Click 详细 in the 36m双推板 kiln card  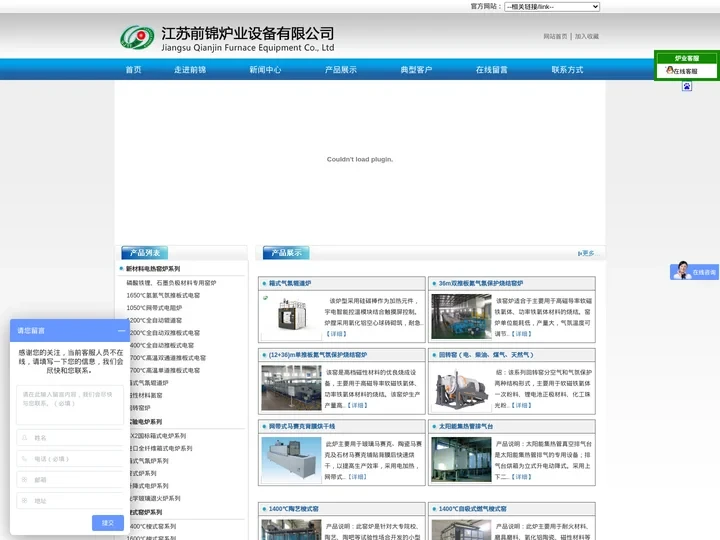pyautogui.click(x=521, y=334)
